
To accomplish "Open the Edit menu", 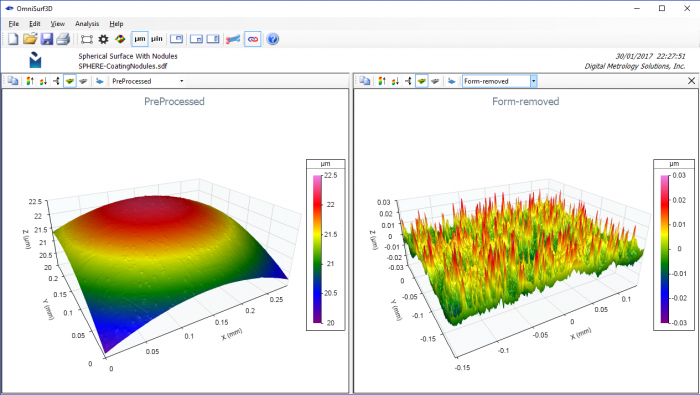I will 35,24.
